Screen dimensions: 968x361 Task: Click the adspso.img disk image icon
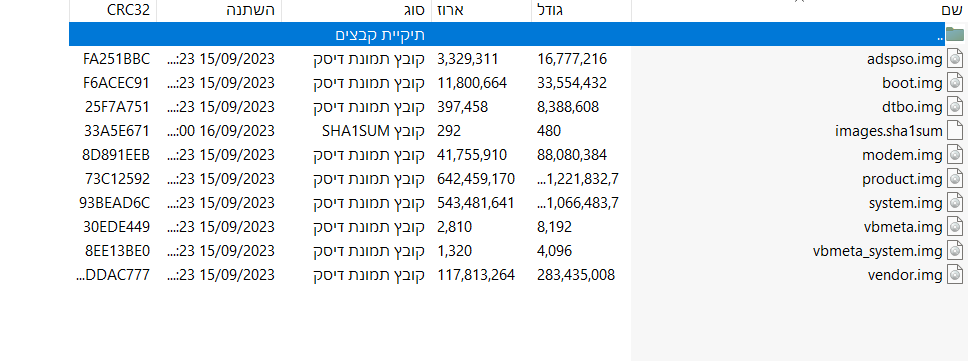955,59
